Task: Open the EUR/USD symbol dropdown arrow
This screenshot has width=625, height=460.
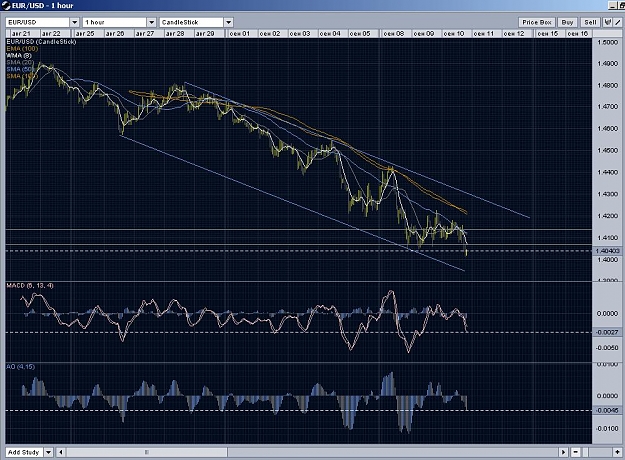Action: click(x=75, y=22)
